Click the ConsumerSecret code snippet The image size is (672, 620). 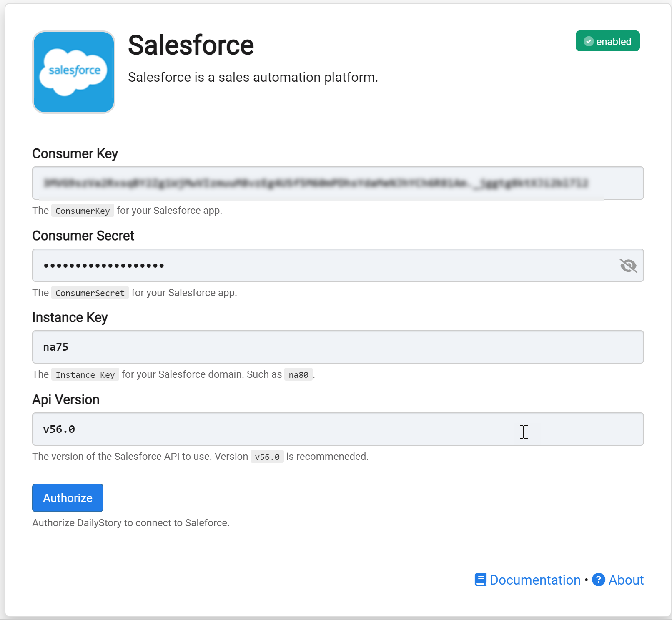tap(90, 293)
